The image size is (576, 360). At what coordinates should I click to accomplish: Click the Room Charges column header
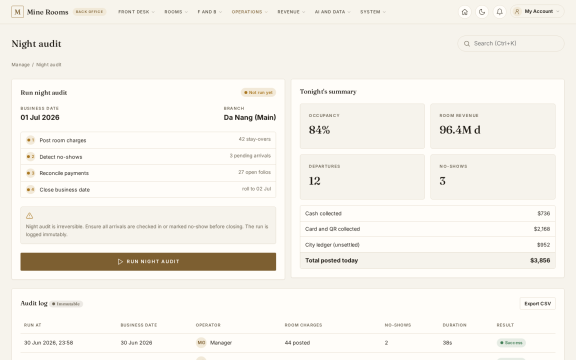(x=303, y=325)
